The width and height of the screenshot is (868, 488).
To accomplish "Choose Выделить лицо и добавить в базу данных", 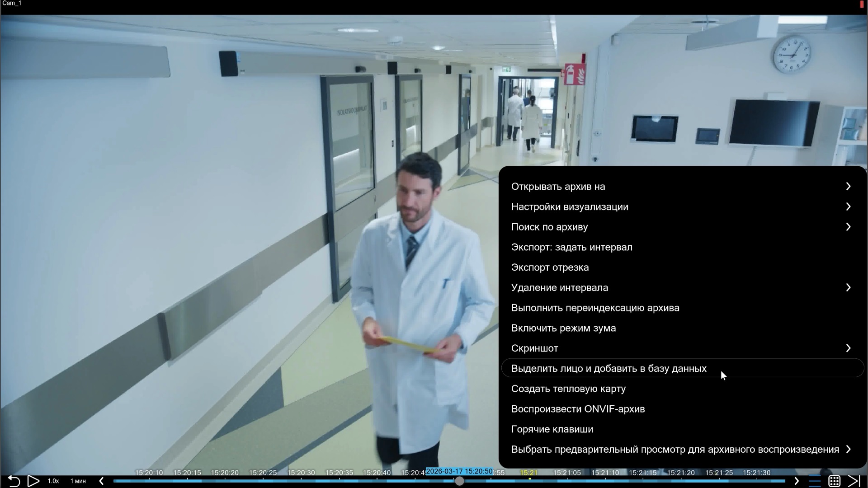I will [683, 369].
